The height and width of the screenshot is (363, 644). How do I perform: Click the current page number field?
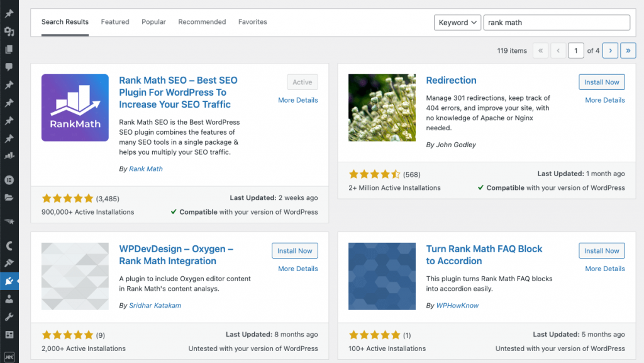(576, 50)
